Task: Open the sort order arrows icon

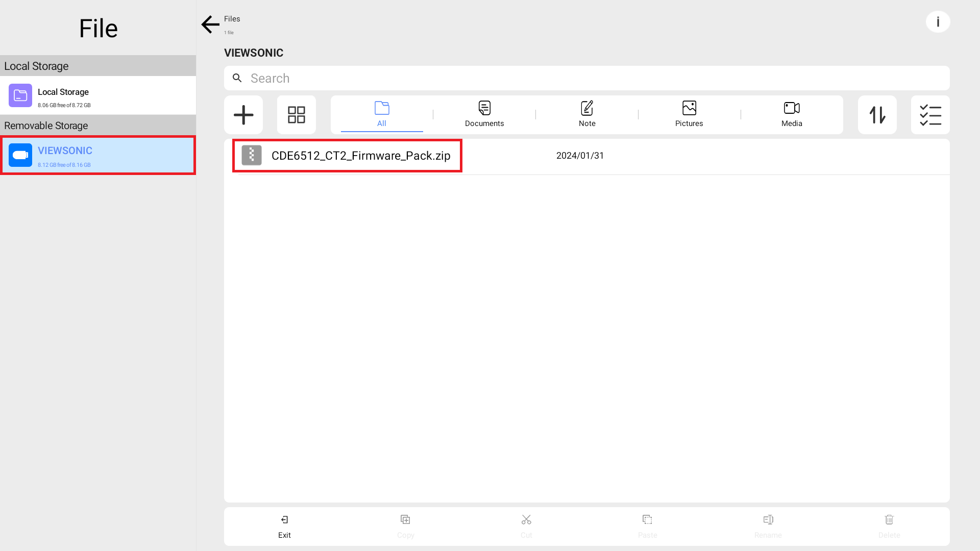Action: (877, 115)
